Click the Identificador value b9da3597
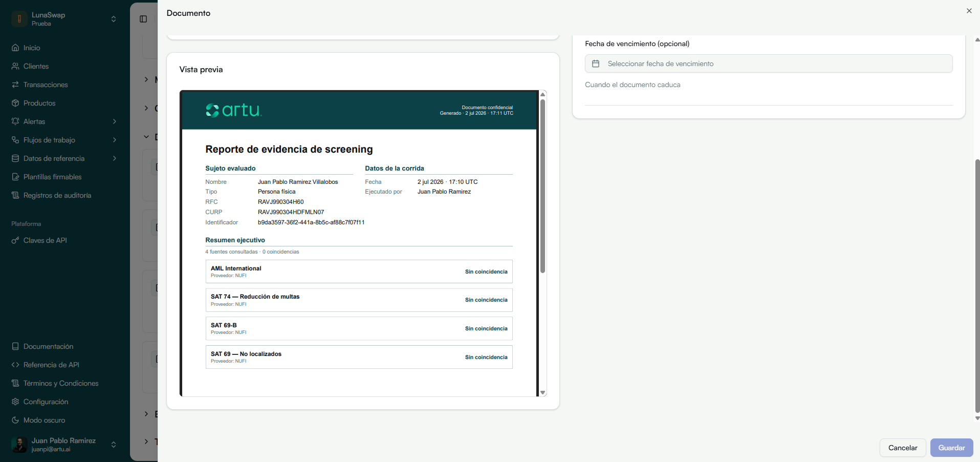Image resolution: width=980 pixels, height=462 pixels. (x=311, y=222)
